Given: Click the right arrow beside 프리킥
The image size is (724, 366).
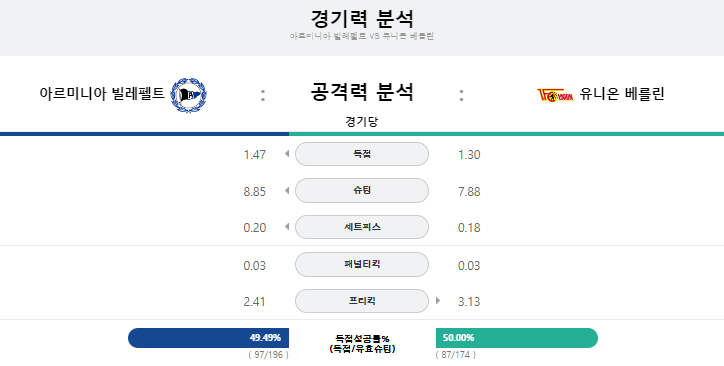Looking at the screenshot, I should [438, 301].
